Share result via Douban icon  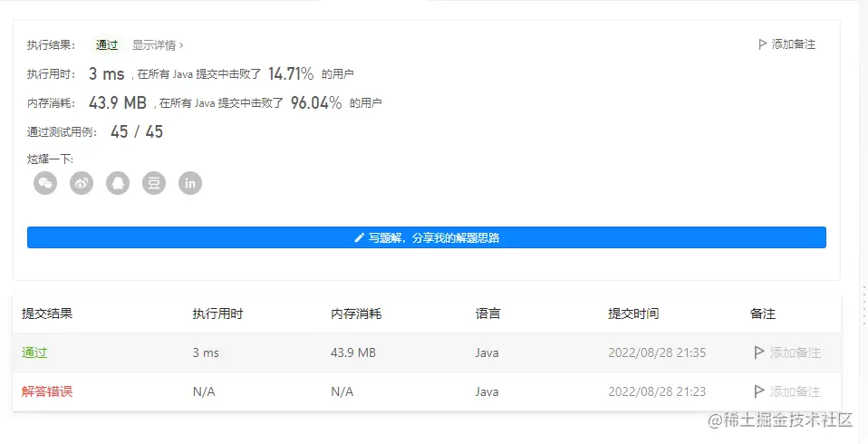154,183
